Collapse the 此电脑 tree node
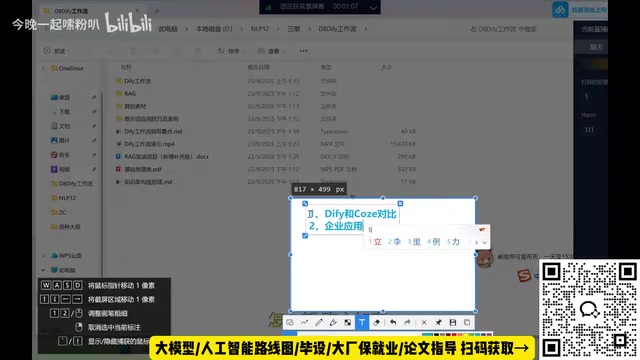The width and height of the screenshot is (640, 360). click(43, 270)
